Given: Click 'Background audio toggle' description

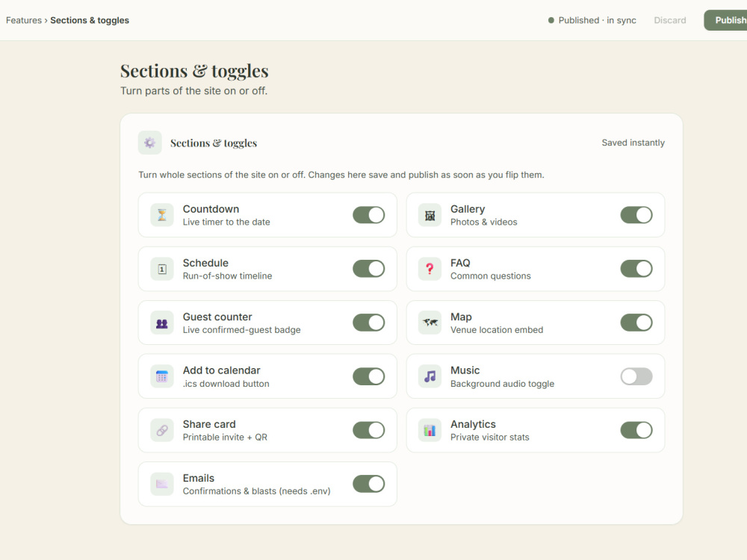Looking at the screenshot, I should click(502, 384).
